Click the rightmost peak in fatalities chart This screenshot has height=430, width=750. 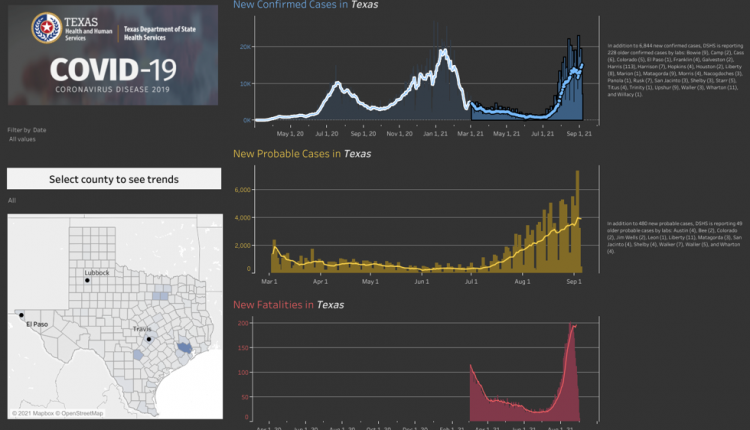574,326
